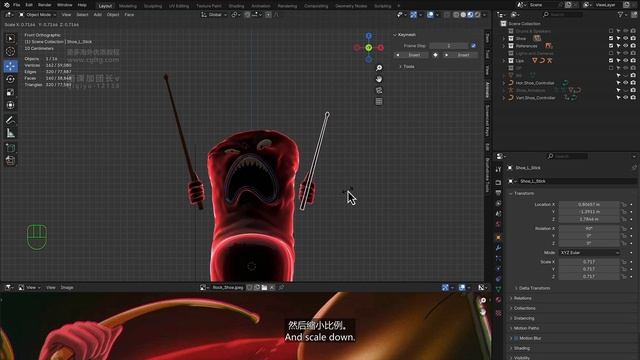Expand the References collection in outliner
Image resolution: width=640 pixels, height=360 pixels.
[x=504, y=46]
